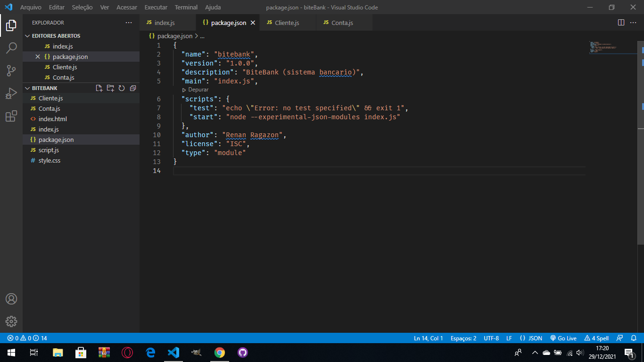Open Conta.js in BITEBANK file tree

pos(81,108)
